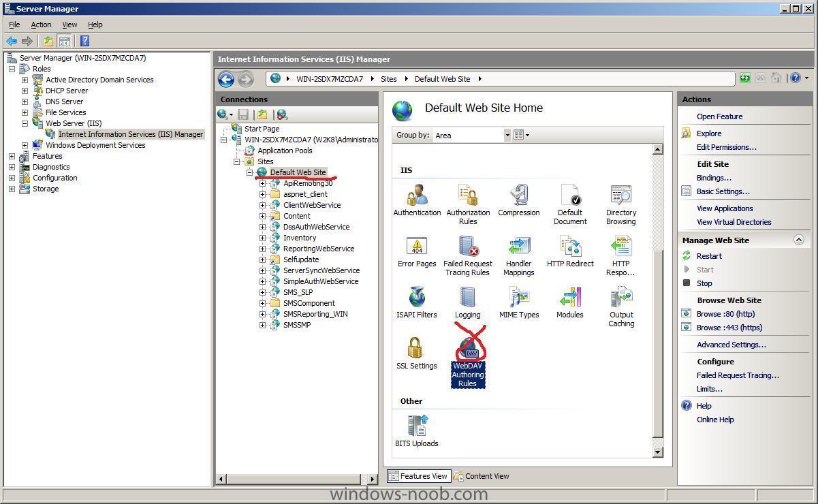Switch to Content View tab
Screen dimensions: 818x504
pyautogui.click(x=482, y=476)
